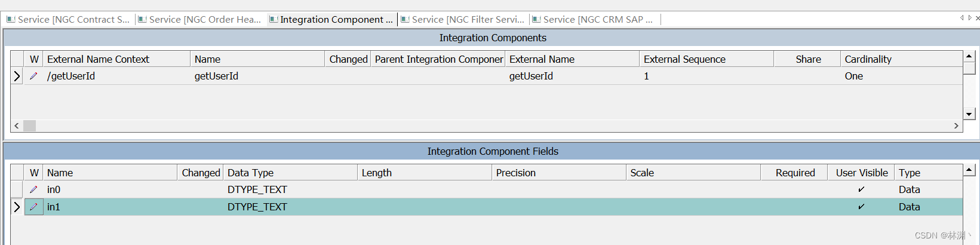This screenshot has height=245, width=980.
Task: Click pencil icon on in1 field row
Action: coord(33,207)
